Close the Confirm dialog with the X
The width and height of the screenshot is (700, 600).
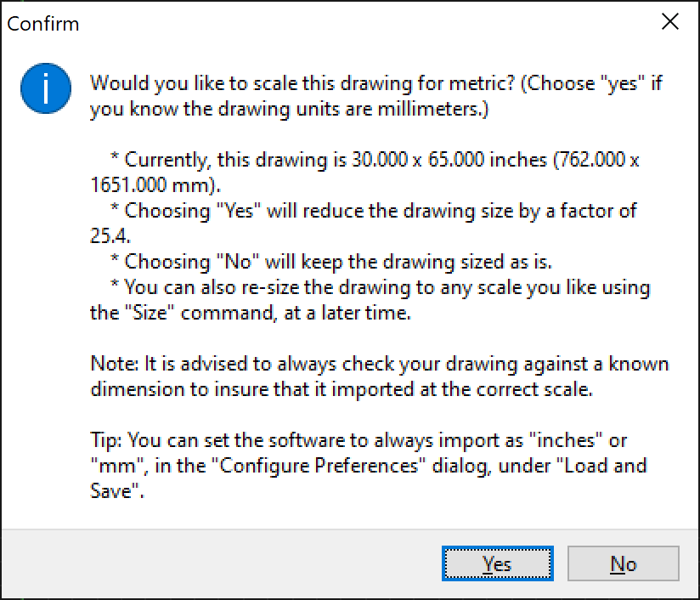(670, 23)
